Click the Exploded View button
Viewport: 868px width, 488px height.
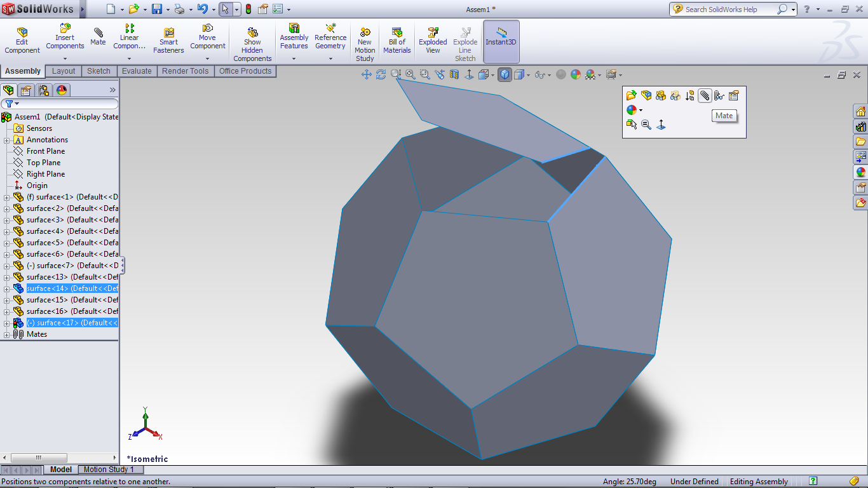pyautogui.click(x=433, y=41)
